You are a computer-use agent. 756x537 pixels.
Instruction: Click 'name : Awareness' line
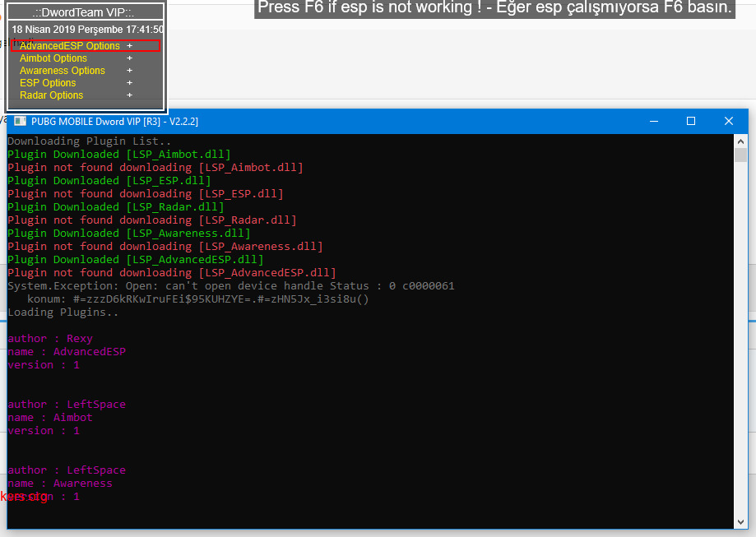pyautogui.click(x=60, y=484)
